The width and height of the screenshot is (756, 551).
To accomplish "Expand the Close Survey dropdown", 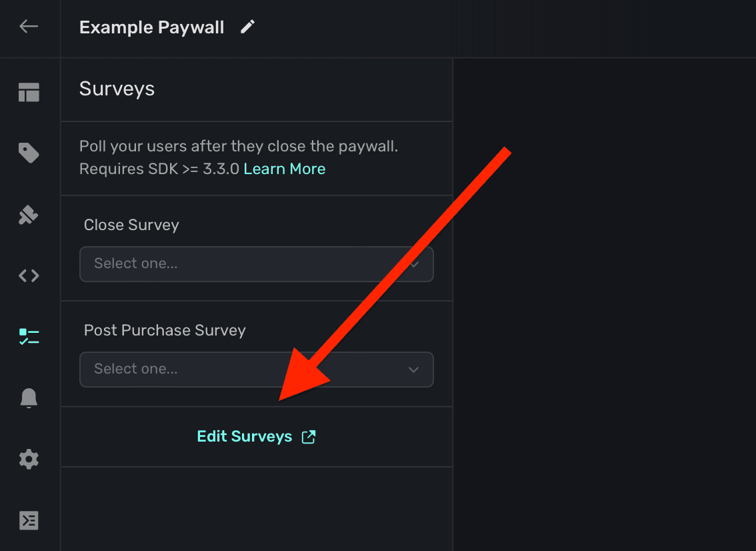I will (256, 264).
